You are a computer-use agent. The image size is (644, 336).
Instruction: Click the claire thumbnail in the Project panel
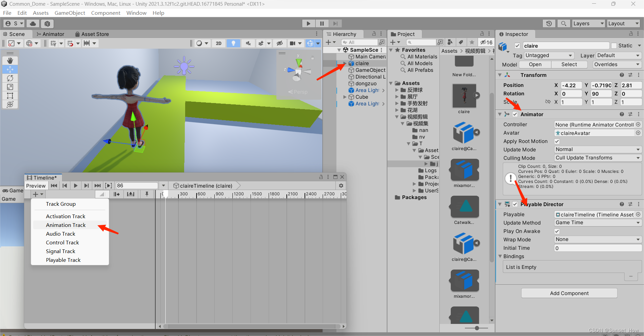pos(464,96)
